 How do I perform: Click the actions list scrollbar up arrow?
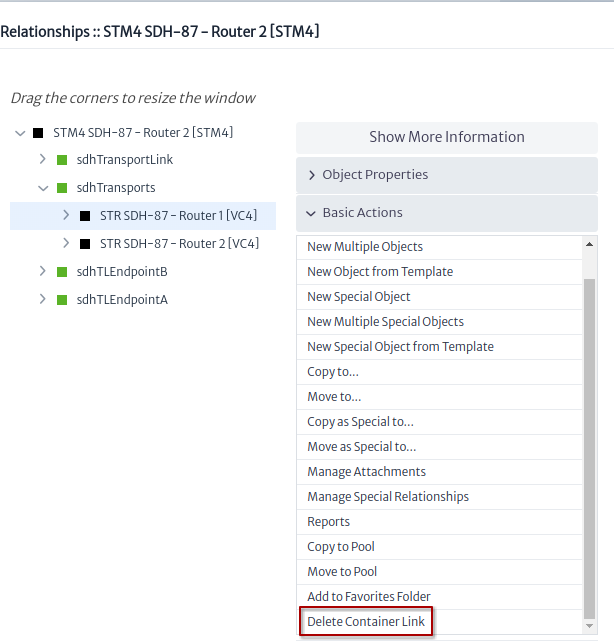coord(589,244)
